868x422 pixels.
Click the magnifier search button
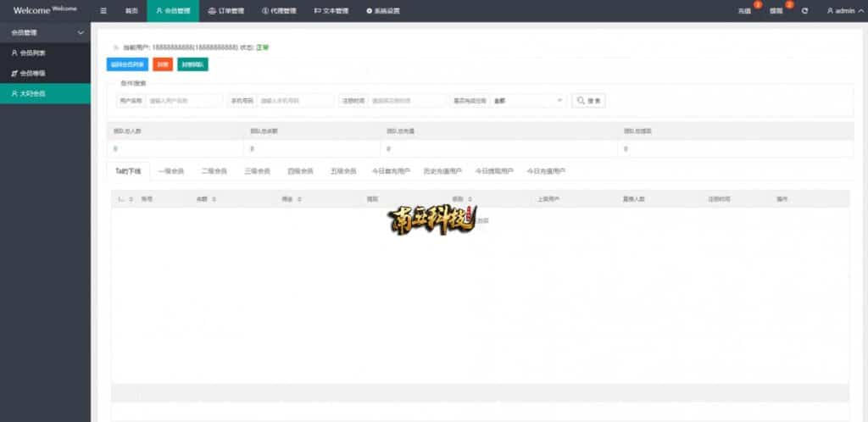click(x=588, y=101)
